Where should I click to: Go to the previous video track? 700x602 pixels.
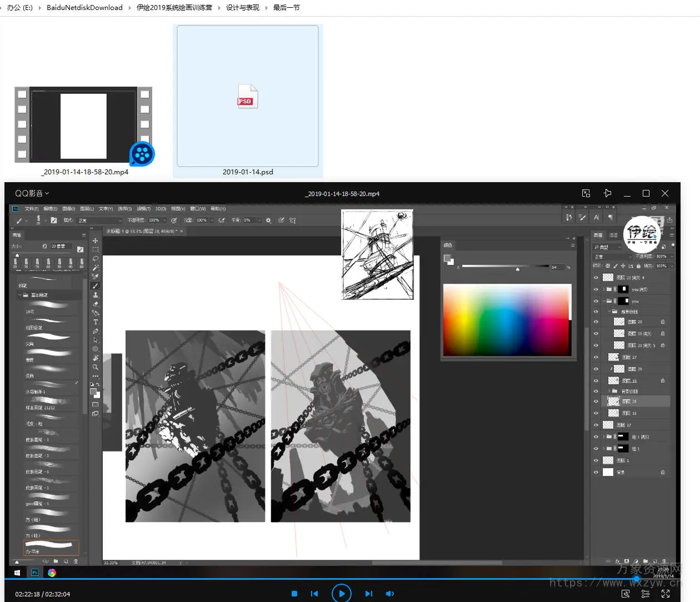314,594
